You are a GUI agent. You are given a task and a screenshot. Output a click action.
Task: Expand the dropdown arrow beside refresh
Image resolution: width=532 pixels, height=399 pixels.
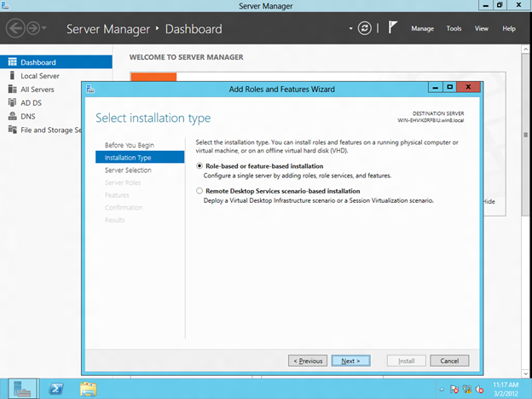coord(350,29)
